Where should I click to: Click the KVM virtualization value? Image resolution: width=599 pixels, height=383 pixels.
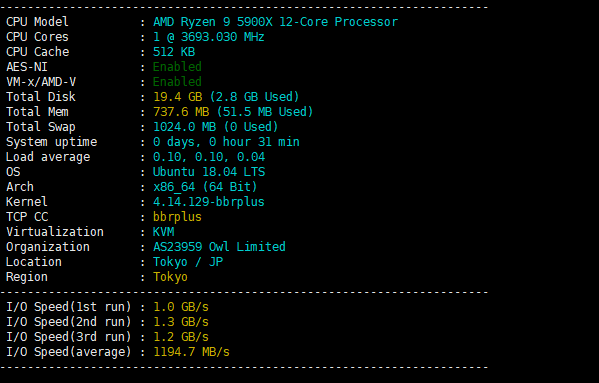click(x=164, y=231)
